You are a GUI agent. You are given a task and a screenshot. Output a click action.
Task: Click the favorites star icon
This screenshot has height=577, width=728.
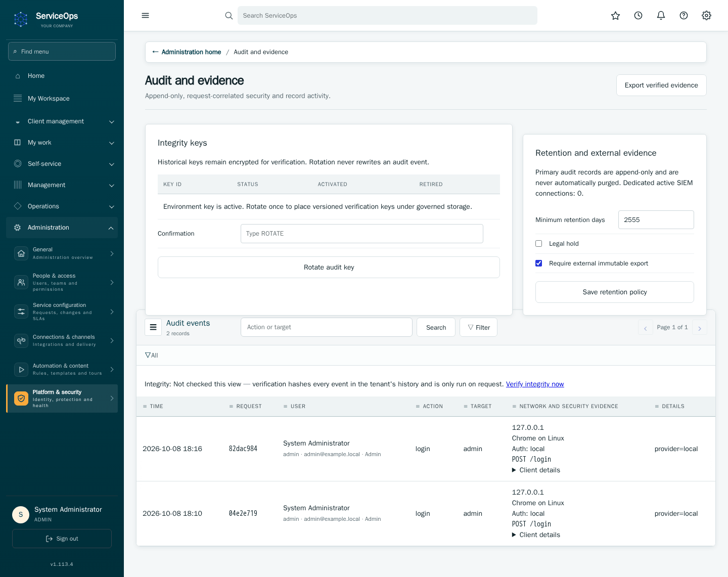click(x=615, y=16)
